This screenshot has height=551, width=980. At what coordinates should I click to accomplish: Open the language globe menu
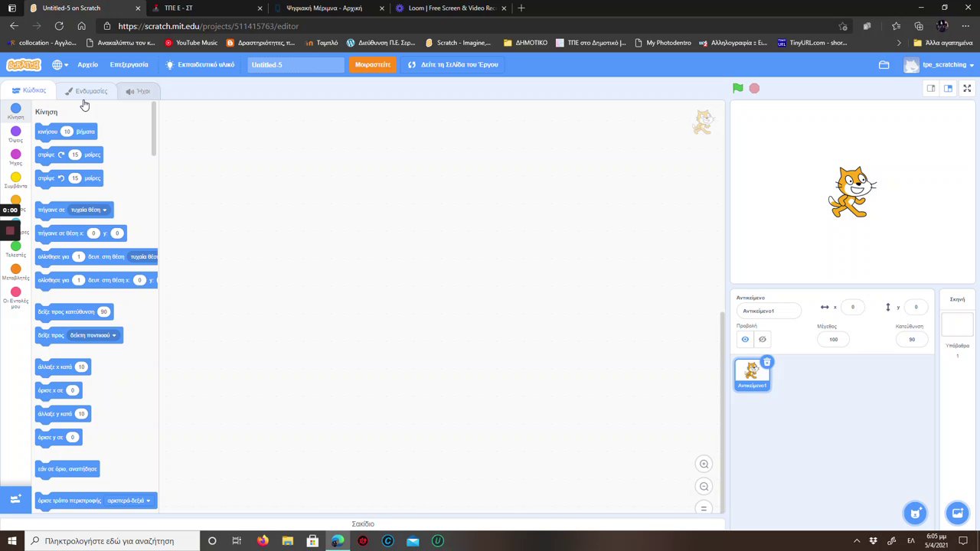coord(60,64)
